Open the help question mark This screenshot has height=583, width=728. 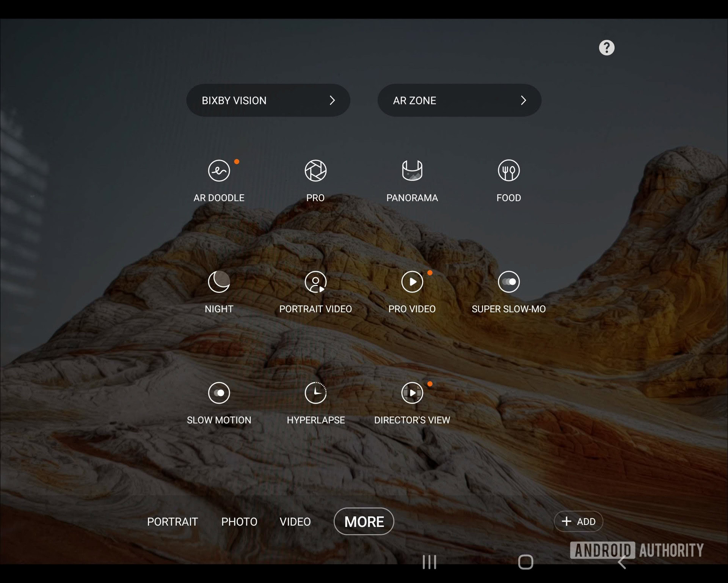(x=606, y=48)
